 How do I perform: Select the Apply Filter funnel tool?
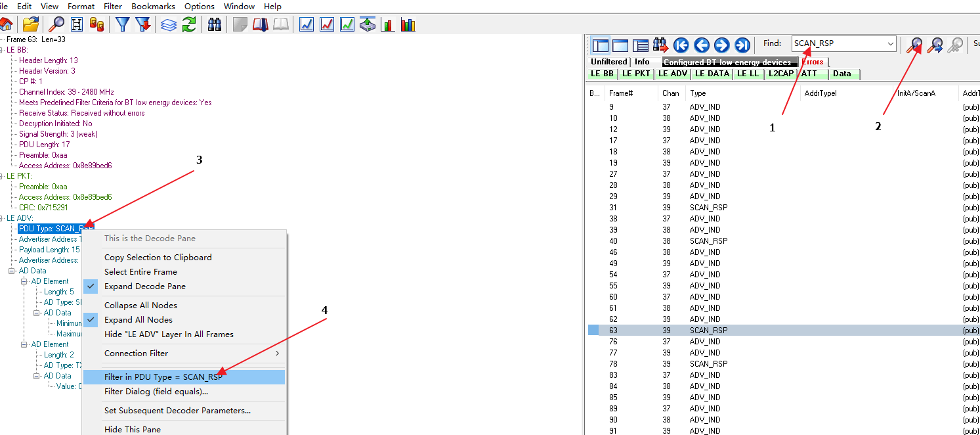click(122, 24)
